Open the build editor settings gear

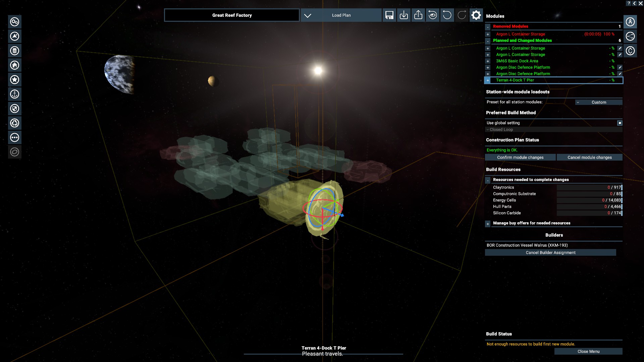click(476, 15)
